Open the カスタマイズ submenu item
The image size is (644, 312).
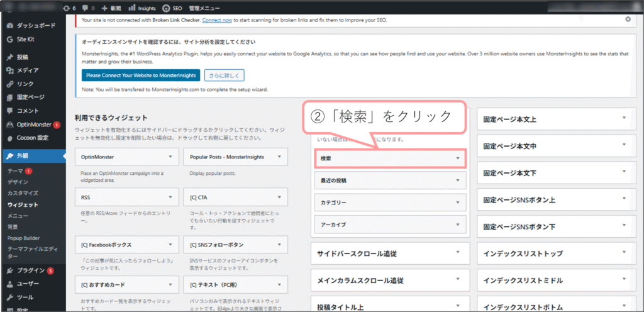point(23,193)
